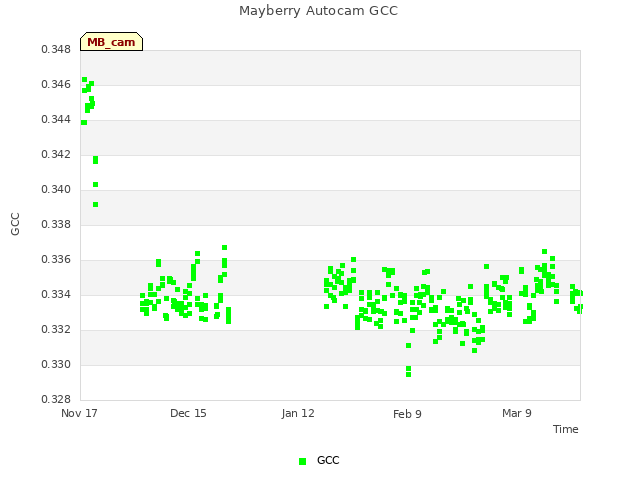Click the 0.336 y-axis tick label
This screenshot has width=640, height=480.
pos(56,260)
